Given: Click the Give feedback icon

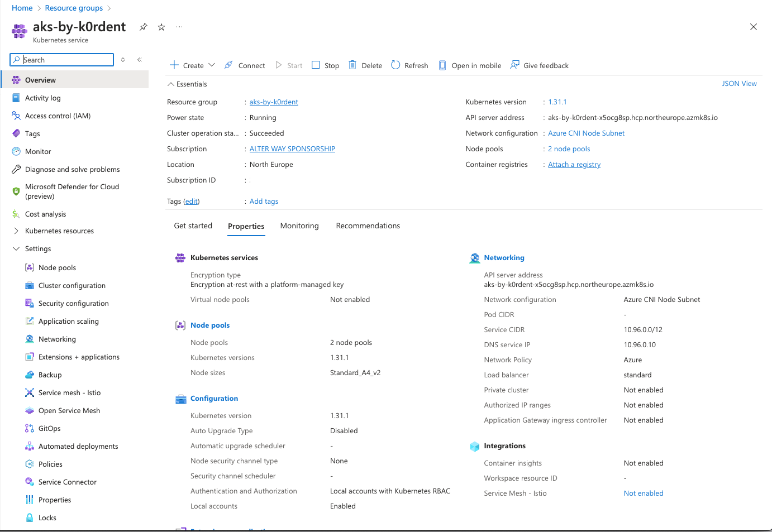Looking at the screenshot, I should click(x=514, y=65).
